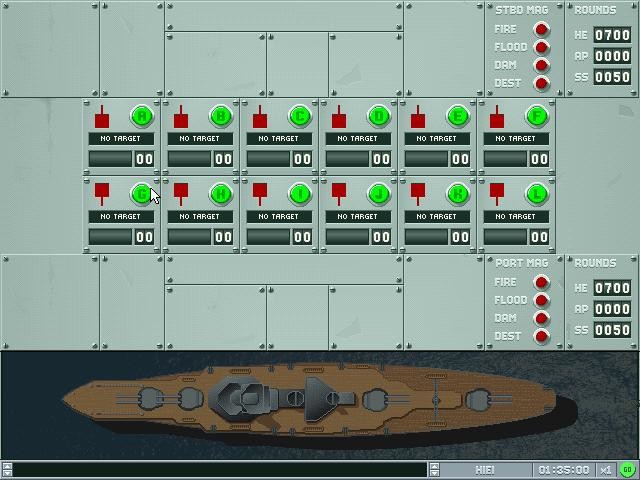
Task: Select gun mount I green button
Action: click(x=300, y=194)
